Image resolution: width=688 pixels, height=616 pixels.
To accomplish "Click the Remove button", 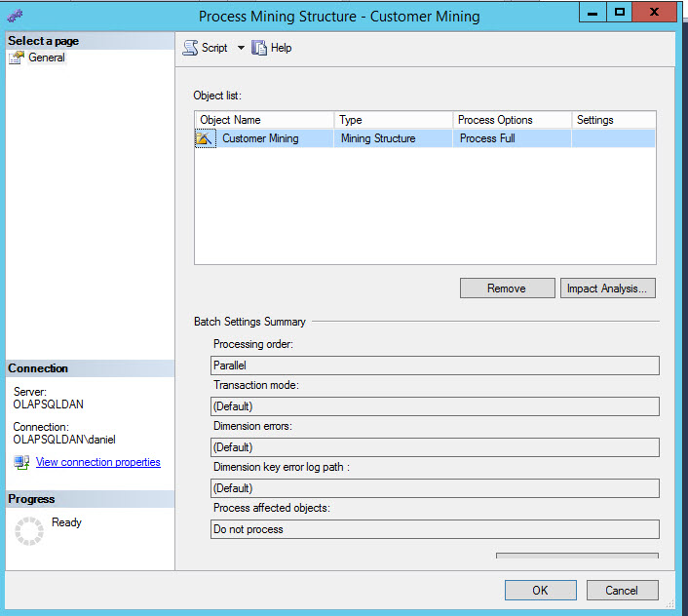I will pyautogui.click(x=507, y=289).
